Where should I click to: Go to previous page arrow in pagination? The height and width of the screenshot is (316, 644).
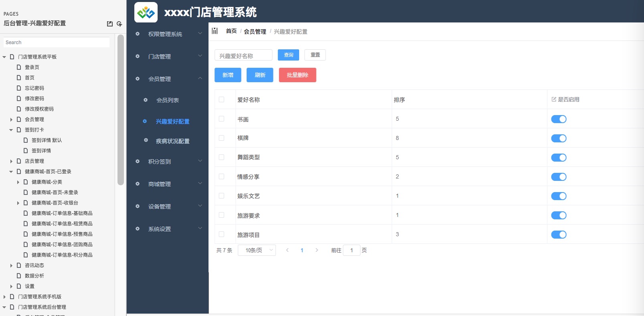[x=287, y=250]
